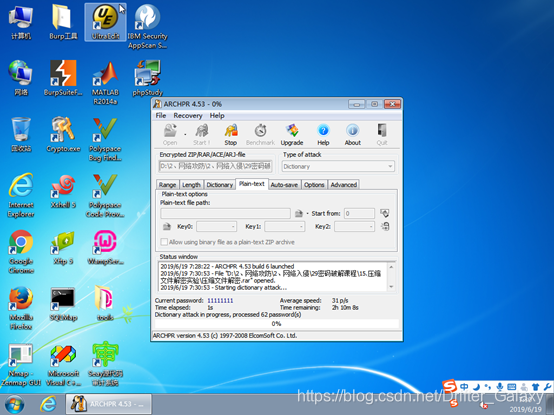Click the Plain-text tab
Viewport: 554px width, 415px height.
252,184
